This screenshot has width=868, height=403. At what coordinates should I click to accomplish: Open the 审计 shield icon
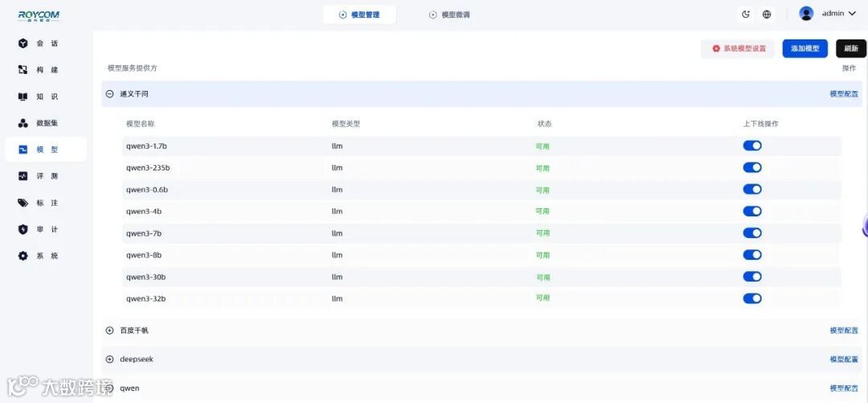(23, 229)
